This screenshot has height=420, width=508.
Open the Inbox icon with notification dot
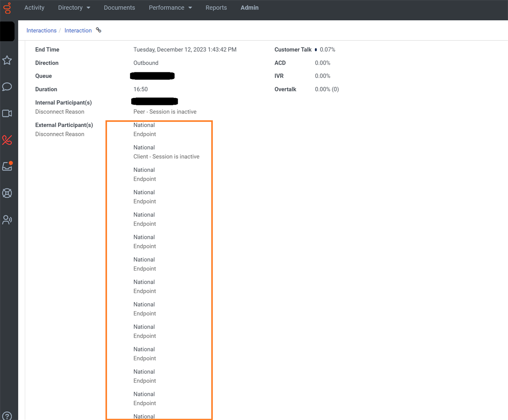point(7,166)
